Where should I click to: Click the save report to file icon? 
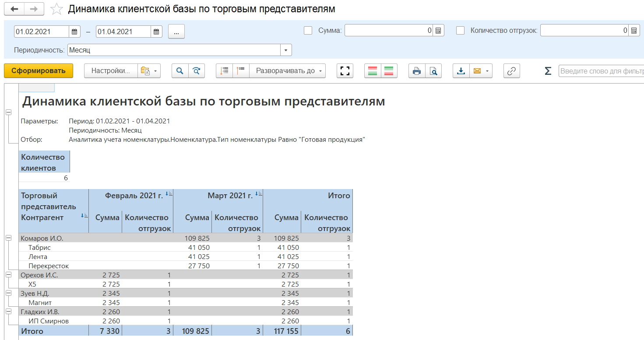(461, 71)
